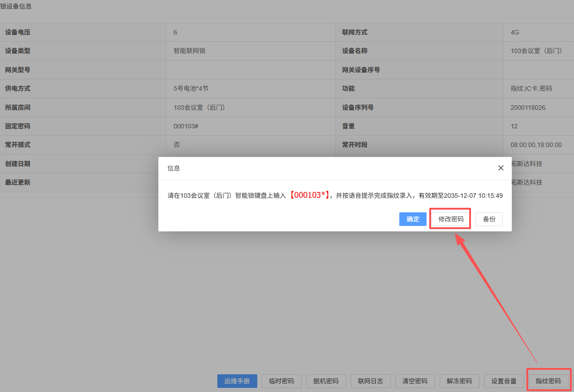Open the 运维手册 manual
Screen dimensions: 574x392
237,381
